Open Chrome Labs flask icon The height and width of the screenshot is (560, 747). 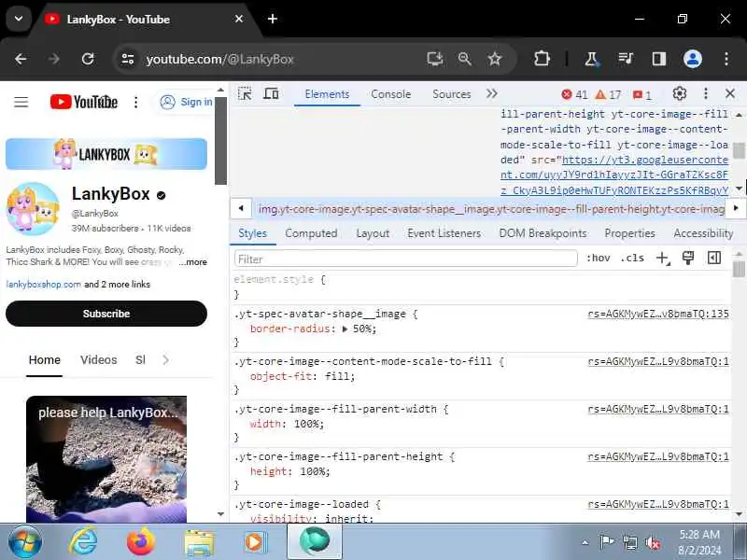[591, 59]
